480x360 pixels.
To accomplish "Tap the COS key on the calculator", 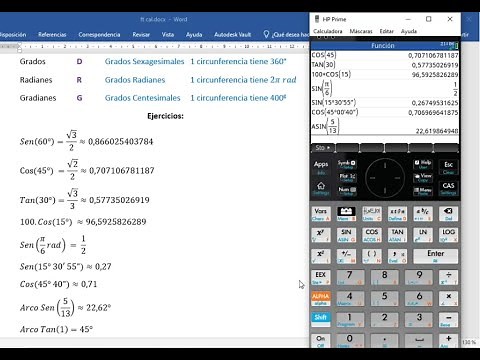I will tap(372, 235).
